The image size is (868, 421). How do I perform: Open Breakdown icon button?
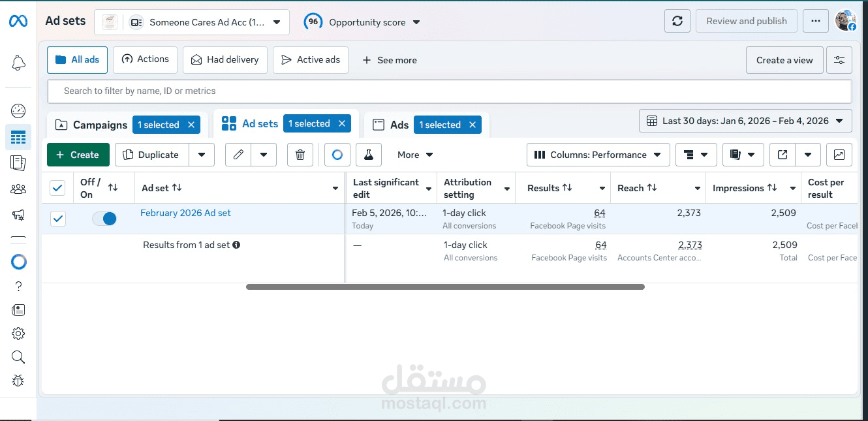click(x=696, y=155)
